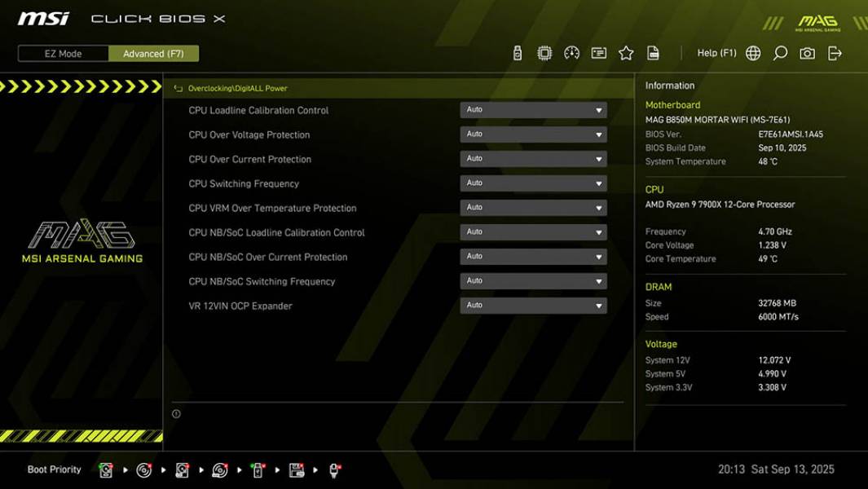Viewport: 868px width, 489px height.
Task: Take a screenshot with the camera icon
Action: (x=805, y=51)
